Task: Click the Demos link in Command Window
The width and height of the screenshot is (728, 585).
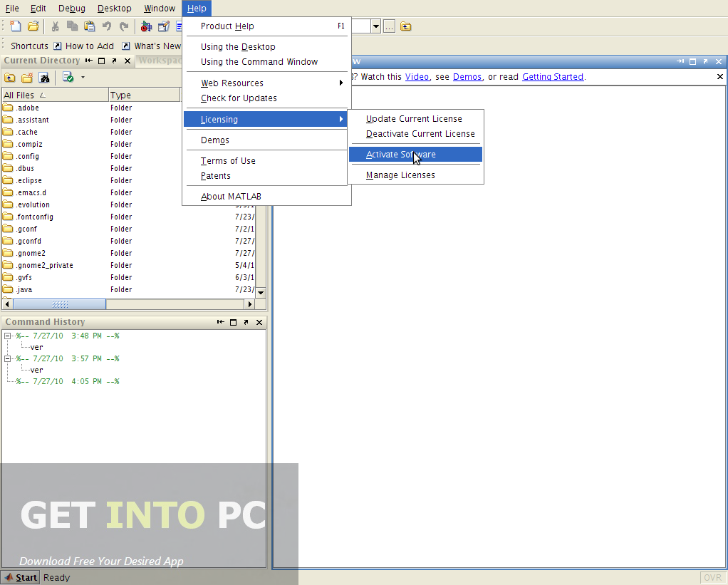Action: click(x=467, y=77)
